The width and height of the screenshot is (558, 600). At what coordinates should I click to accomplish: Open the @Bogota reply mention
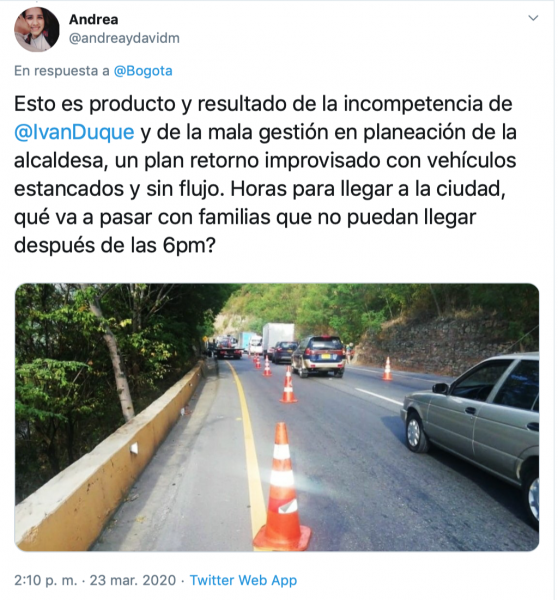(143, 71)
